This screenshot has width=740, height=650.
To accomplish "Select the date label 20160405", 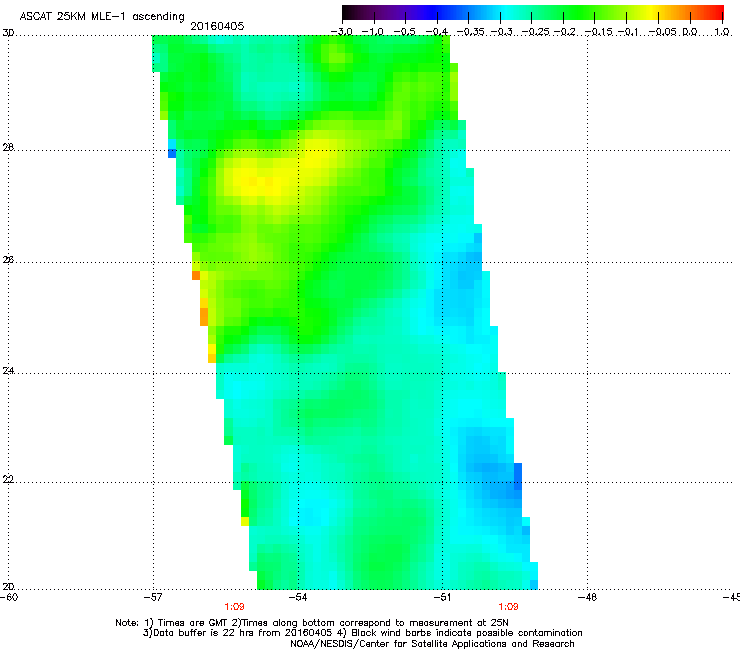I will pos(217,26).
